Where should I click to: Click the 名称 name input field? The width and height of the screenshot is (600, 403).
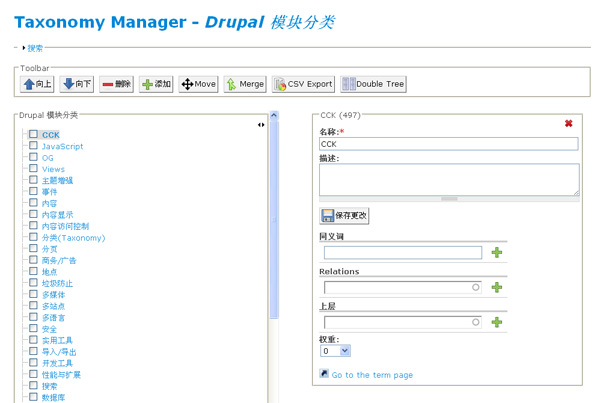pyautogui.click(x=448, y=144)
